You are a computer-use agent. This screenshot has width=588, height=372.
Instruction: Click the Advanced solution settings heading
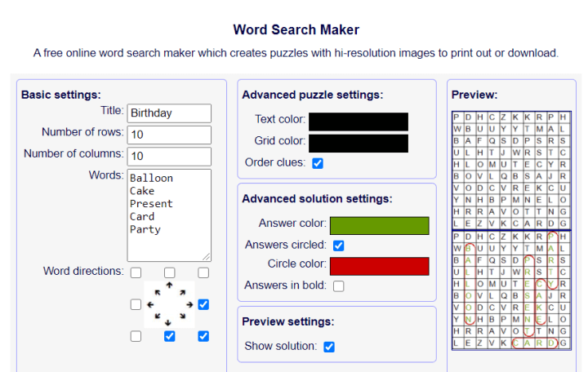pos(317,198)
